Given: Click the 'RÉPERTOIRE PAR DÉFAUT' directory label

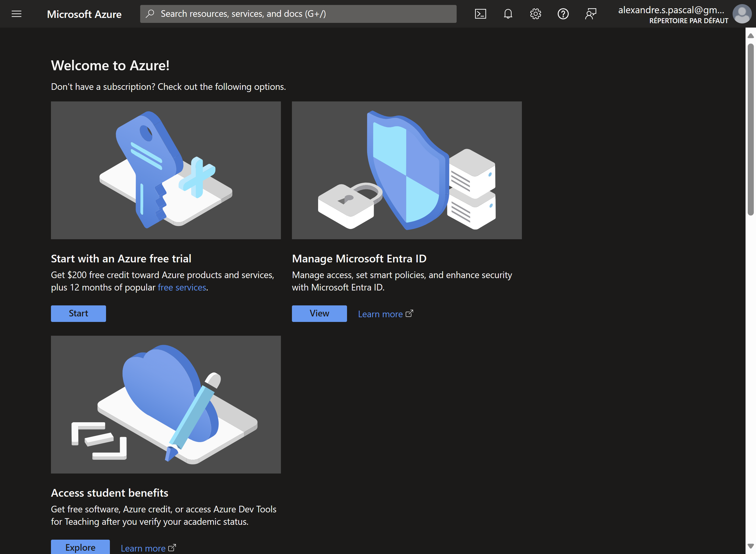Looking at the screenshot, I should pos(689,21).
